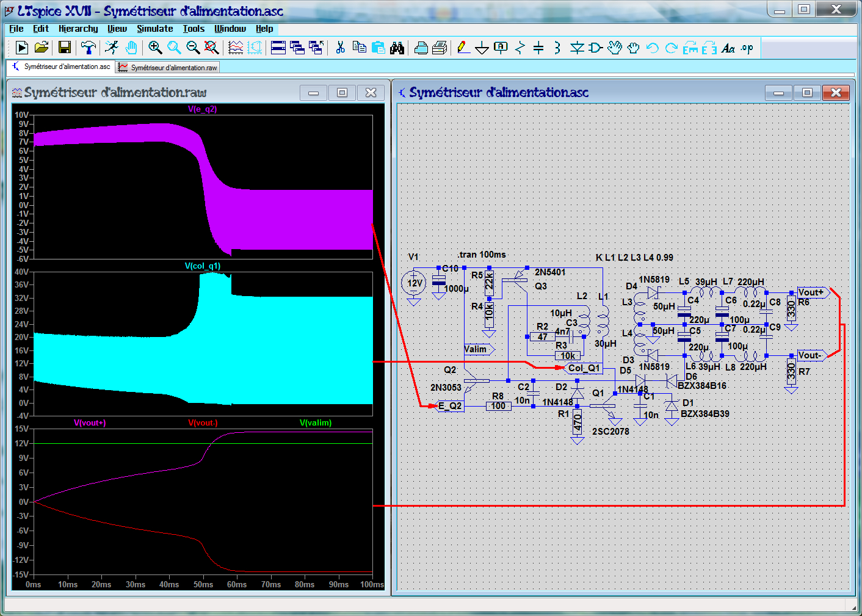Select the Zoom In magnifier tool
862x616 pixels.
(155, 48)
